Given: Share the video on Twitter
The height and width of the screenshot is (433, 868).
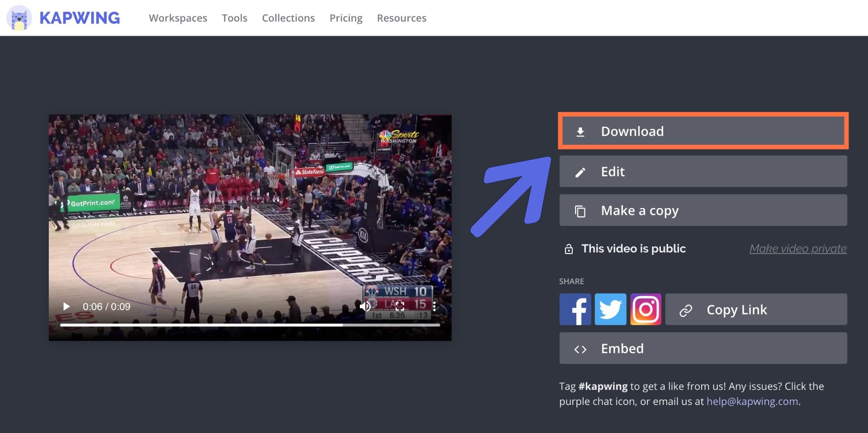Looking at the screenshot, I should (610, 309).
